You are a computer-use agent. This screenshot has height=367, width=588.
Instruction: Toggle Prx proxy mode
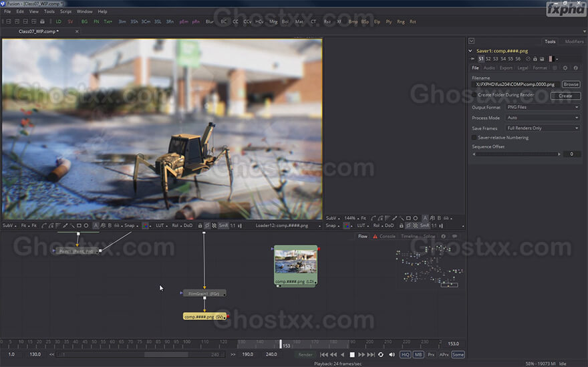tap(431, 354)
